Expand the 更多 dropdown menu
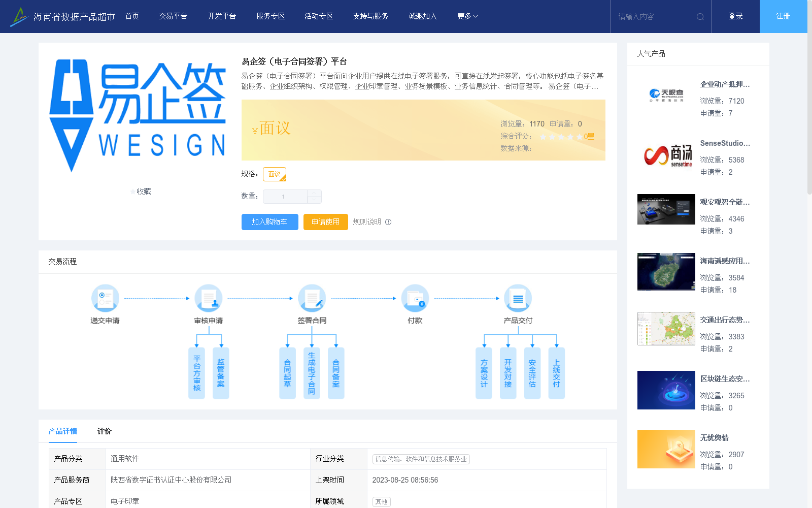 (x=467, y=16)
